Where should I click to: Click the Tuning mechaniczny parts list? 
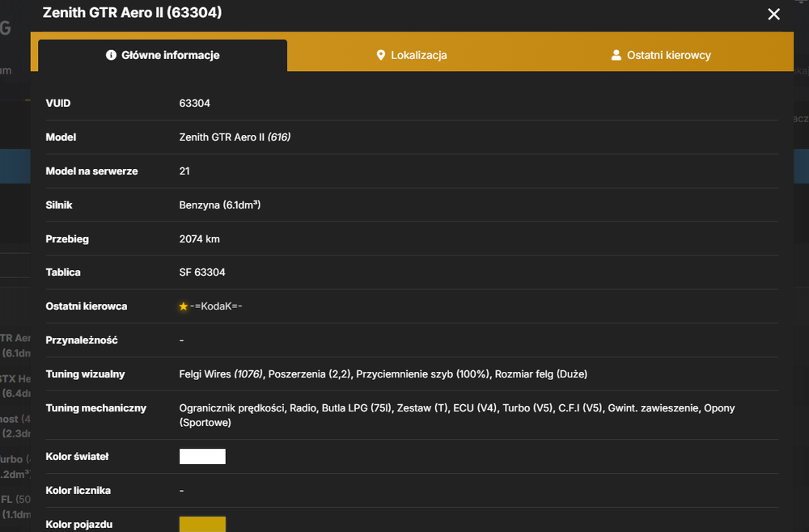[456, 415]
